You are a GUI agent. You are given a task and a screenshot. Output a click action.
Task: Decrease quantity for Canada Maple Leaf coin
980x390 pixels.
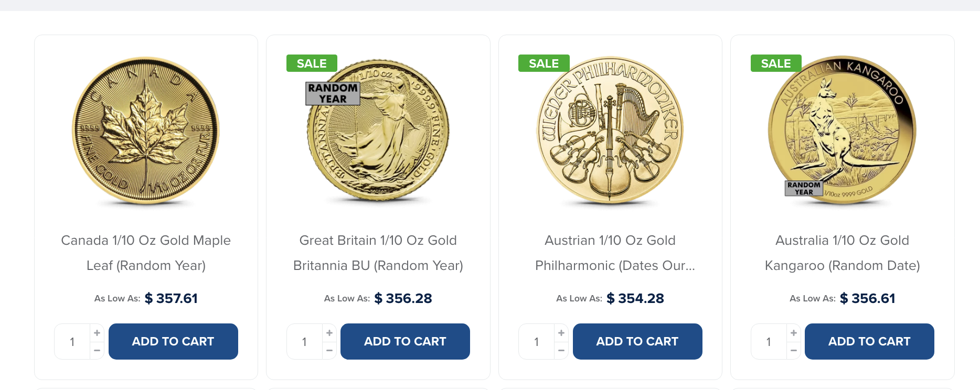click(x=97, y=350)
